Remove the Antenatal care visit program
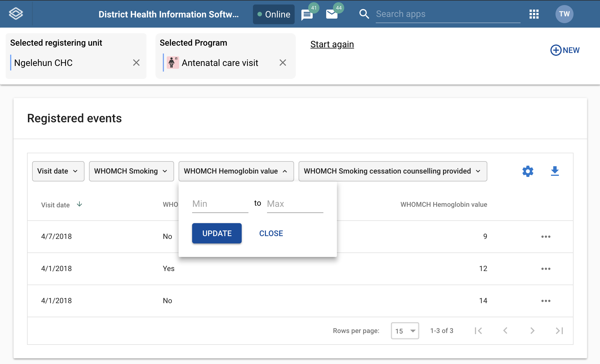This screenshot has width=600, height=364. click(x=283, y=63)
